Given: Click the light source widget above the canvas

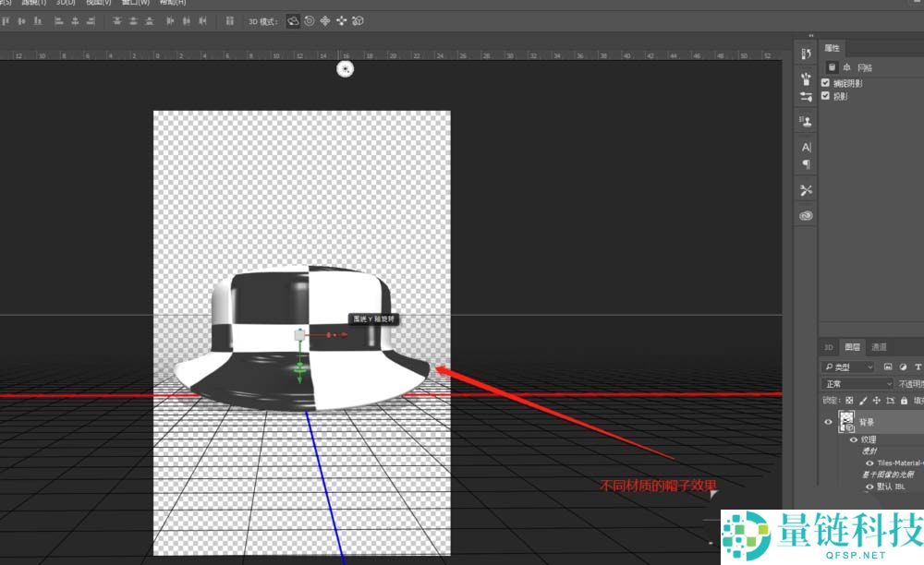Looking at the screenshot, I should 346,68.
